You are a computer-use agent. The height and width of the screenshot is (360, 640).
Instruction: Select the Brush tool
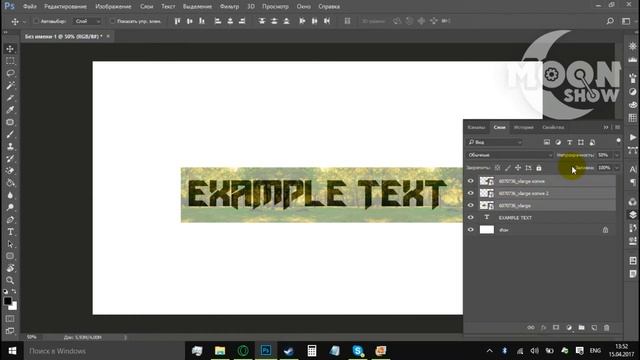[x=10, y=134]
